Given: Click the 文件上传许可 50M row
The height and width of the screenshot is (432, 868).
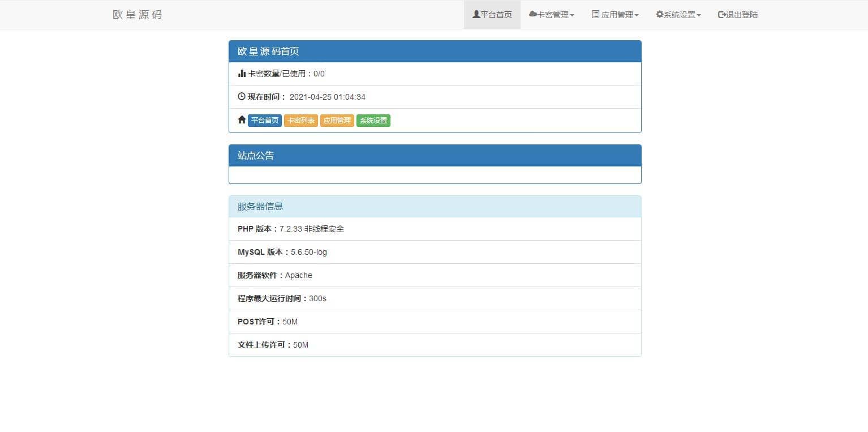Looking at the screenshot, I should point(435,345).
